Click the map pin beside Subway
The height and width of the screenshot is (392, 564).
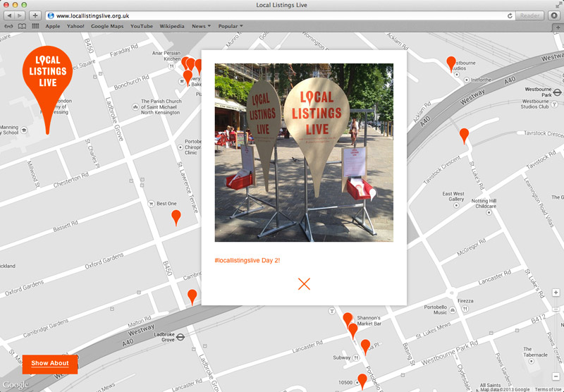click(x=365, y=347)
